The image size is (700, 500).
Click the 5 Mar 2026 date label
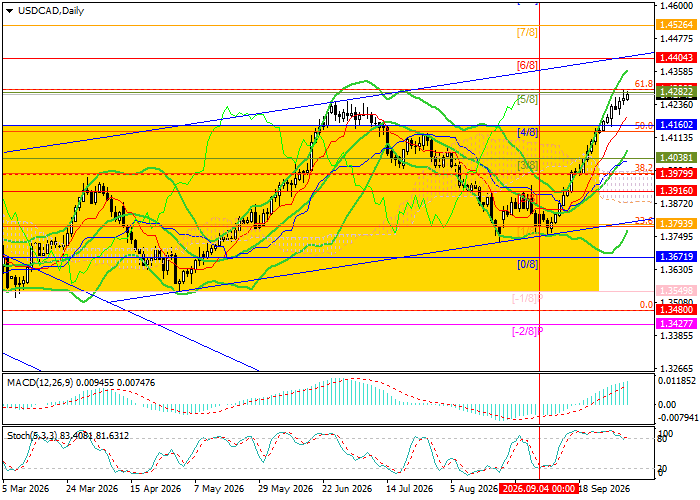(26, 488)
